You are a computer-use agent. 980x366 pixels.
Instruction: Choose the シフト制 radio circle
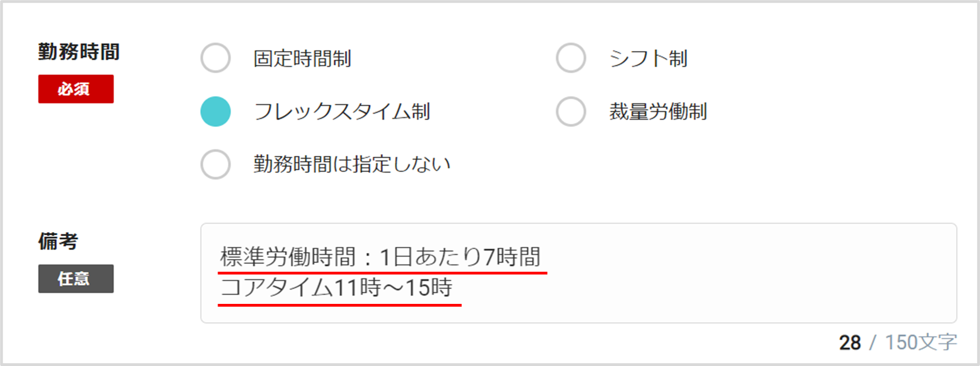pyautogui.click(x=571, y=58)
